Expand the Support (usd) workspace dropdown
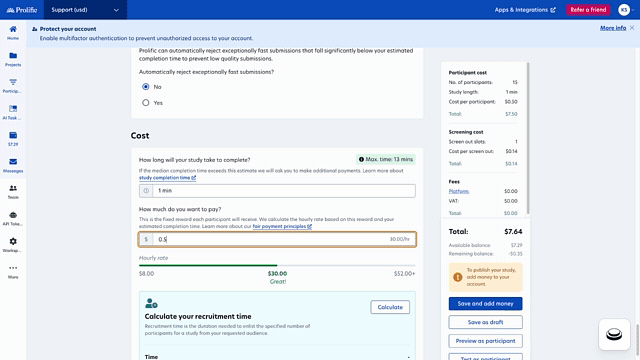 pos(85,10)
